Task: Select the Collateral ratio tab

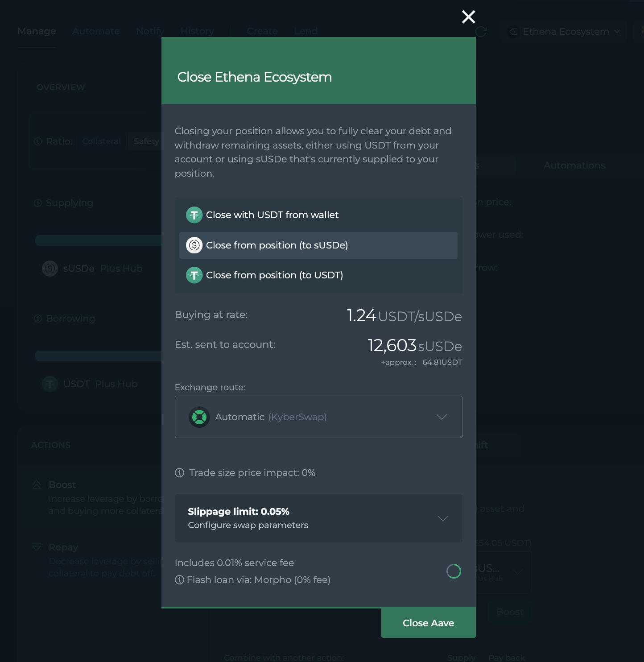Action: [102, 141]
